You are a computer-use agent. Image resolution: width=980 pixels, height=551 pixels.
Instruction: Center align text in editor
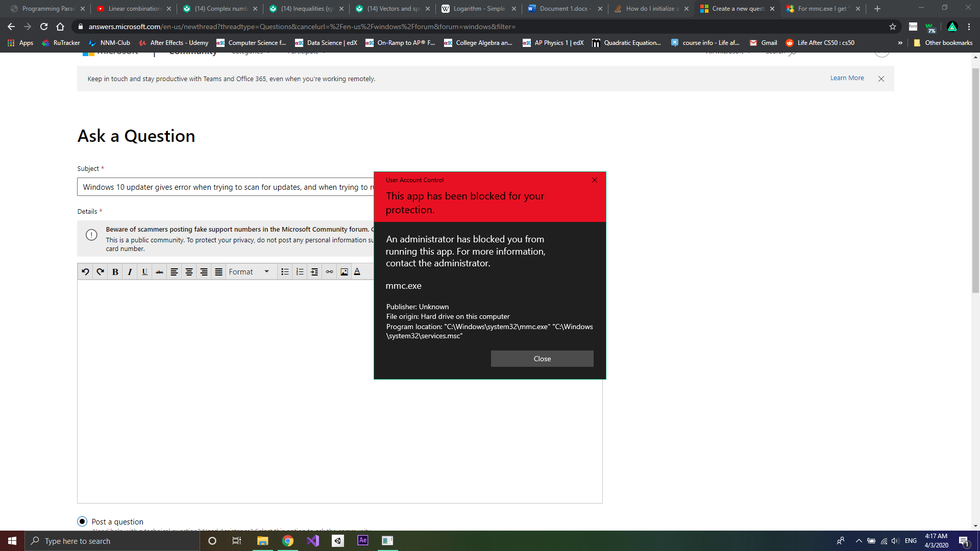(189, 272)
